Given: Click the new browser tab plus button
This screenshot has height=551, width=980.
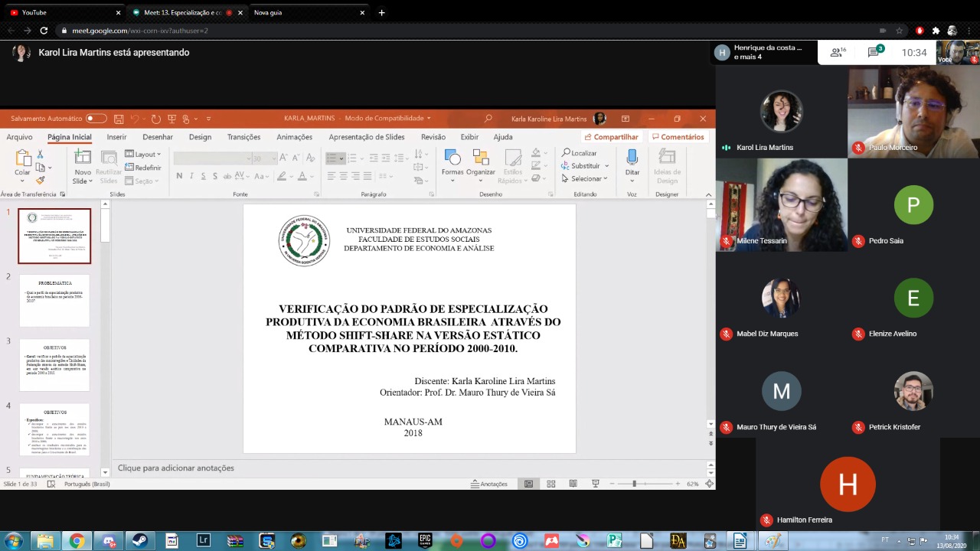Looking at the screenshot, I should (381, 12).
